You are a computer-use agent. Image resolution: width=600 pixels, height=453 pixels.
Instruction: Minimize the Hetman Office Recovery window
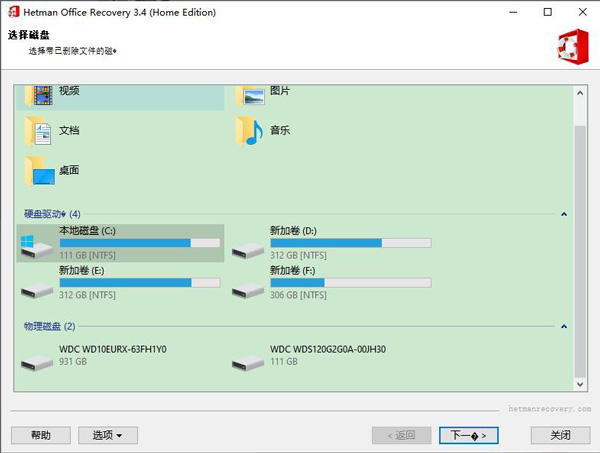click(x=513, y=12)
